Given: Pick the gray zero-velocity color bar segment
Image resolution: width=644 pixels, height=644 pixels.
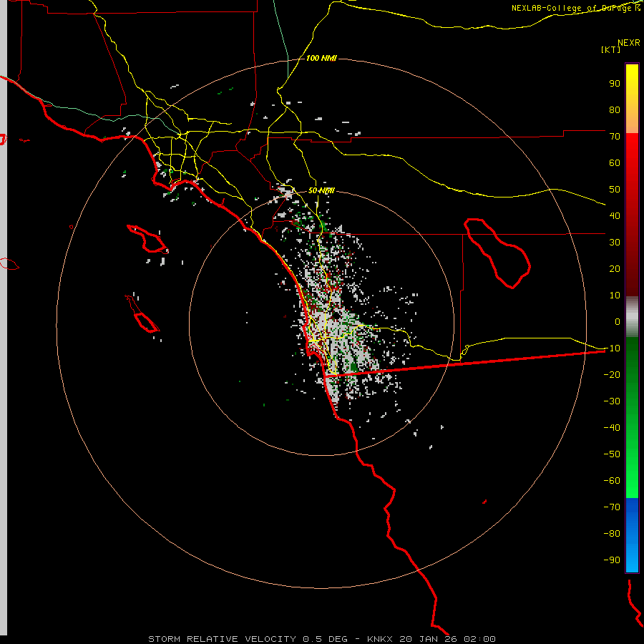Looking at the screenshot, I should tap(632, 316).
